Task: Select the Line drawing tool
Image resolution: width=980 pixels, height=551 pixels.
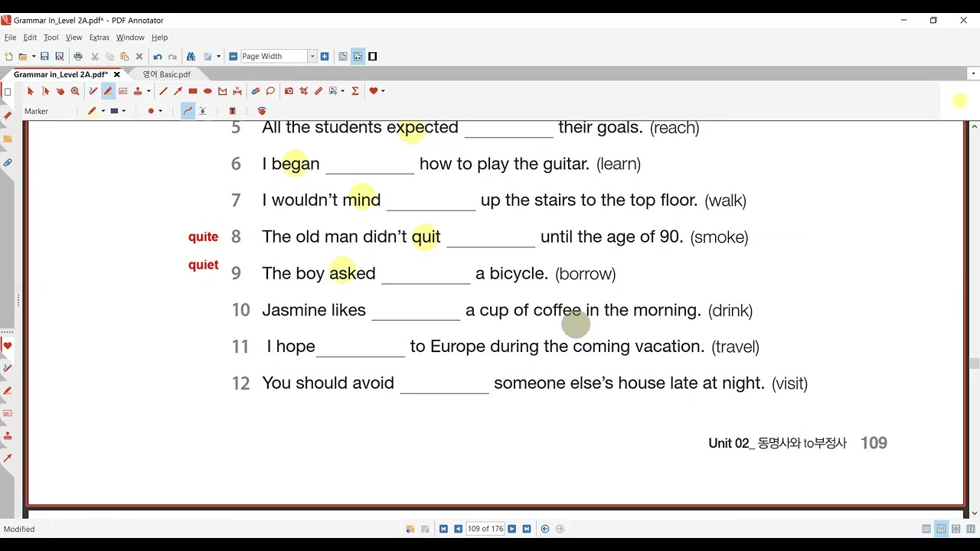Action: (163, 91)
